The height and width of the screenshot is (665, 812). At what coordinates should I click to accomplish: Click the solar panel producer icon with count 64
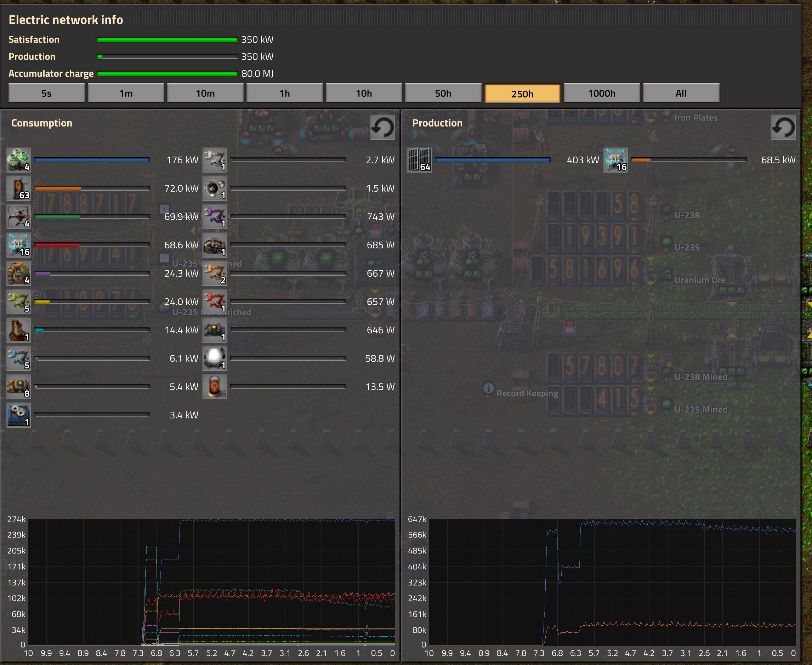[419, 160]
